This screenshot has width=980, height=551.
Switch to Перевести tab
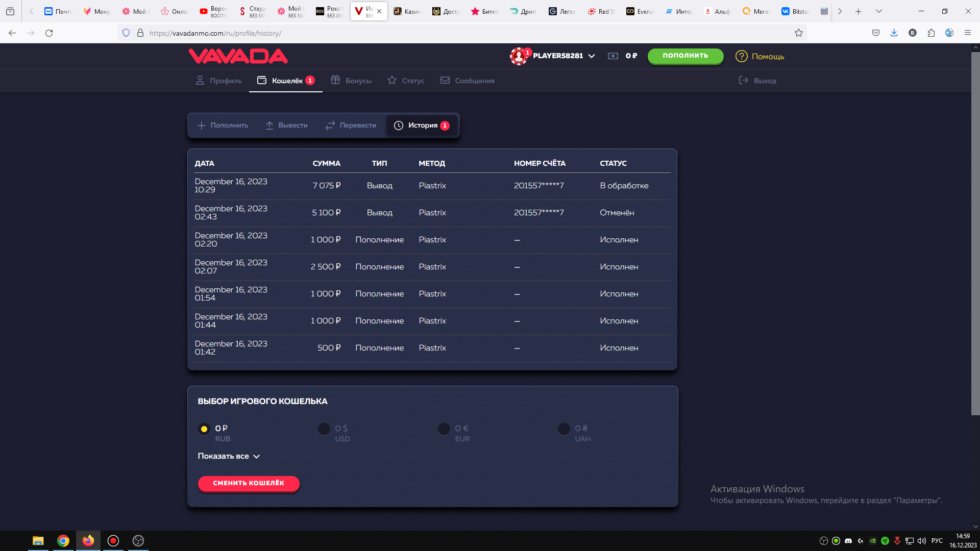[x=351, y=126]
